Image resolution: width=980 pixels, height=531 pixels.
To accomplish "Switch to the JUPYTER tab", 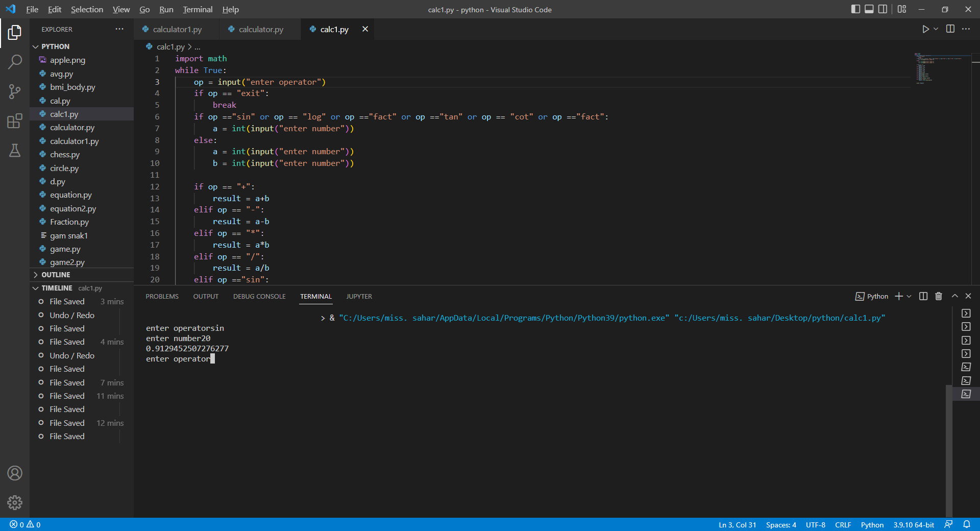I will click(359, 296).
